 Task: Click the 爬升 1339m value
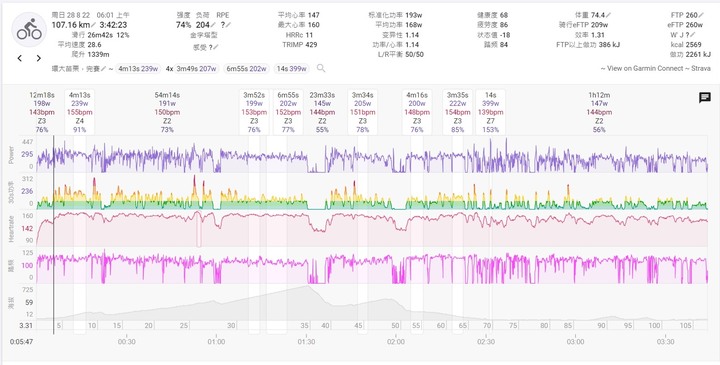[x=98, y=54]
